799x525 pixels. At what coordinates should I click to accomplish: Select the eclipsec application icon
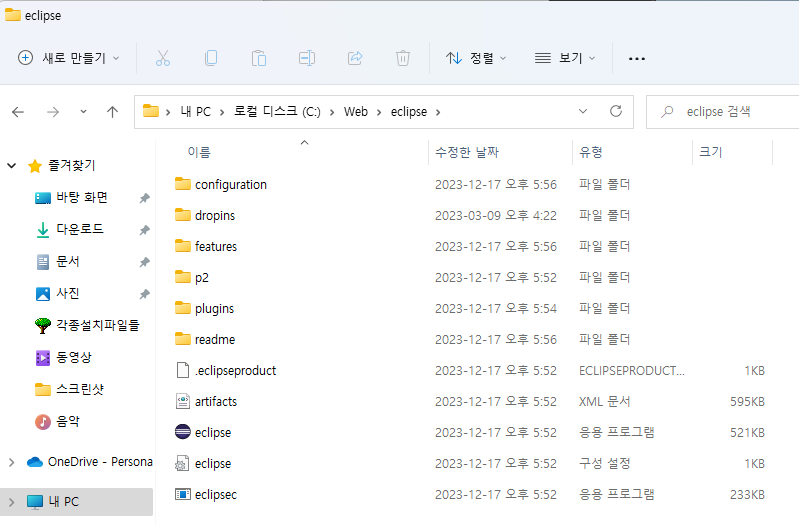(x=182, y=494)
